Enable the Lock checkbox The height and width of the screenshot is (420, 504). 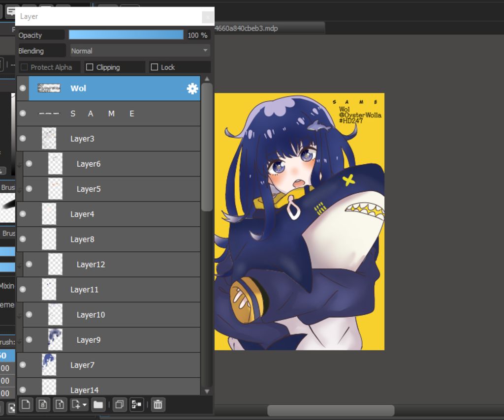(x=154, y=67)
